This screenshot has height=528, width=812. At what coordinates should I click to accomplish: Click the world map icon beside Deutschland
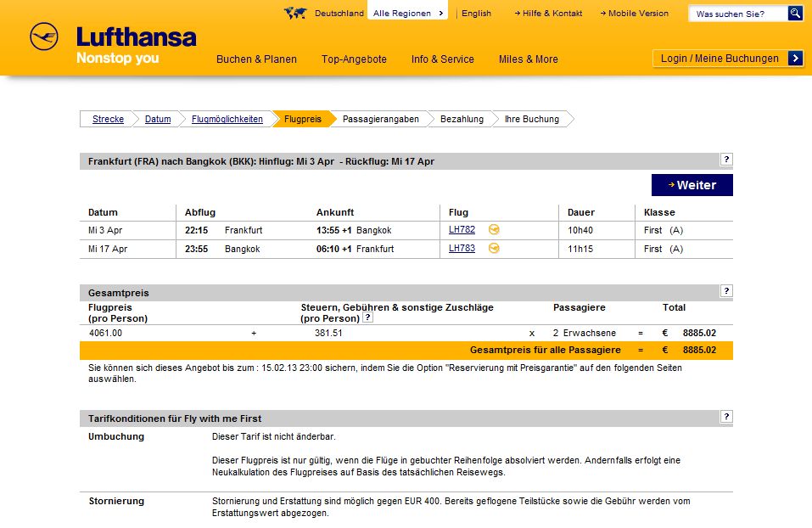pyautogui.click(x=295, y=13)
